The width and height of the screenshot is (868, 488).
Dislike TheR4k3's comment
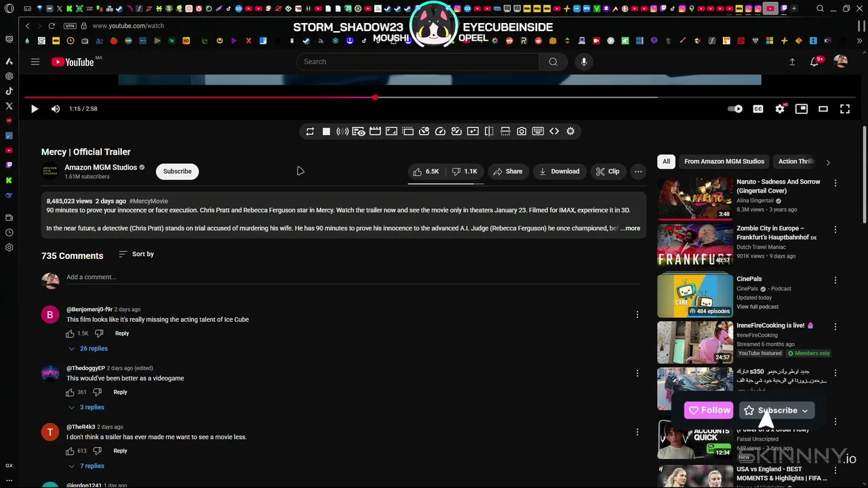(97, 451)
